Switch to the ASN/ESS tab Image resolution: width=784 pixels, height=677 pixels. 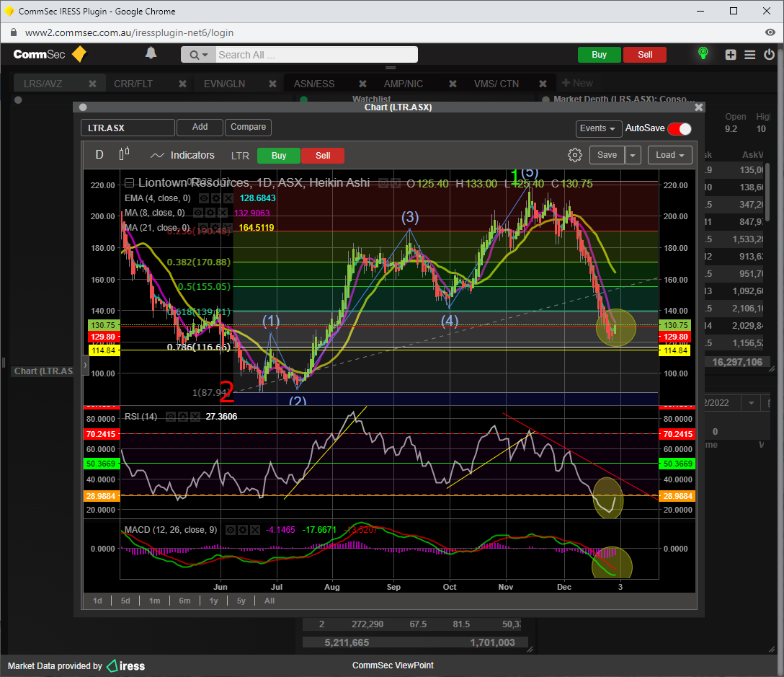tap(314, 84)
